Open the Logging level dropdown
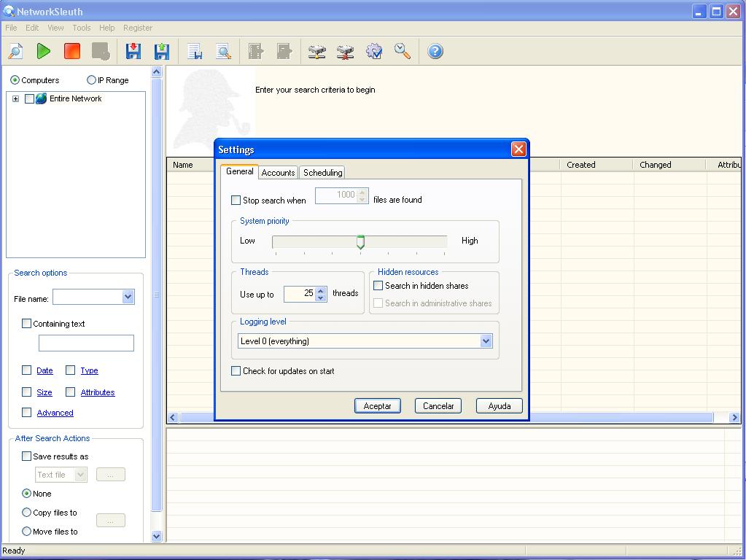 486,341
